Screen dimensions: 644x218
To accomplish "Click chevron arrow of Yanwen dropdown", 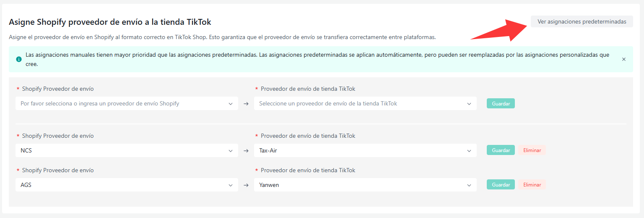I will [x=469, y=185].
